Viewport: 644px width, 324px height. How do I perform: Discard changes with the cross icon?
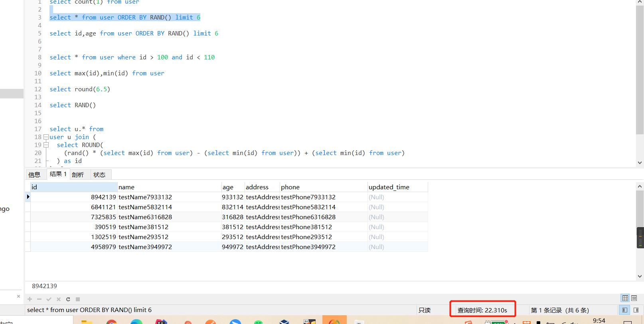pyautogui.click(x=59, y=299)
